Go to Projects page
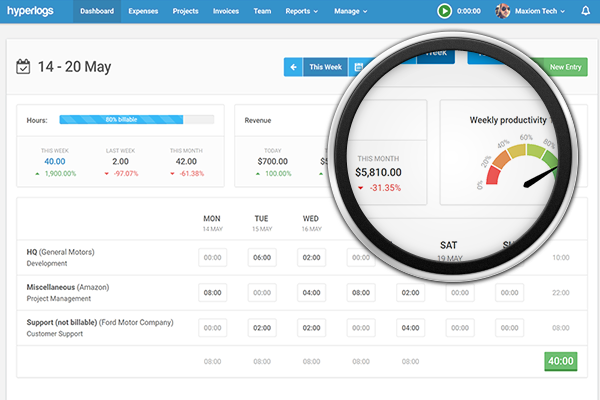600x400 pixels. pyautogui.click(x=185, y=11)
